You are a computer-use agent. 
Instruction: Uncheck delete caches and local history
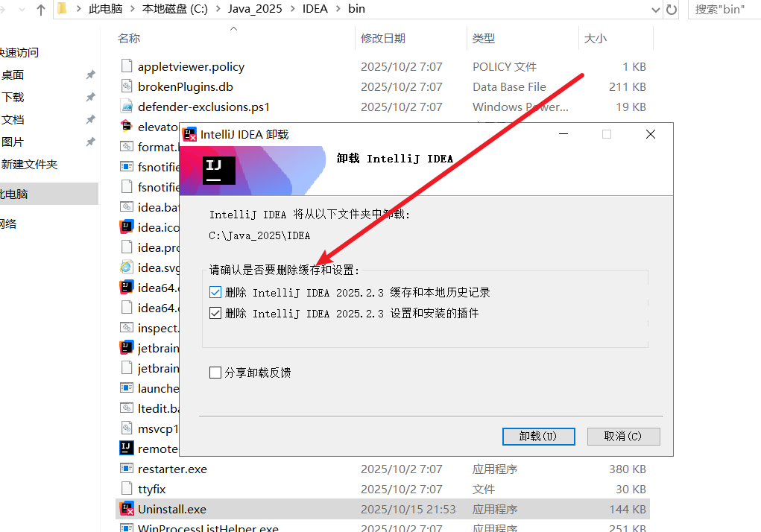[216, 293]
